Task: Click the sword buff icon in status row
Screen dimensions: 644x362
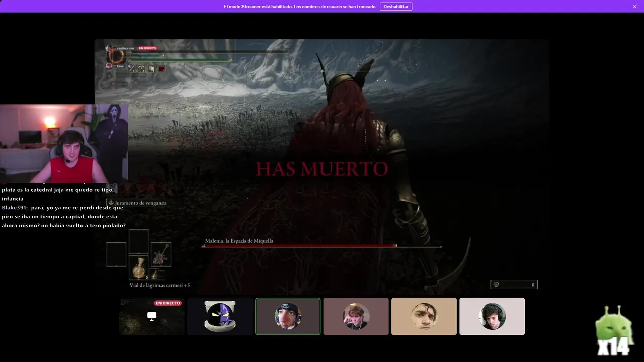Action: pos(132,69)
